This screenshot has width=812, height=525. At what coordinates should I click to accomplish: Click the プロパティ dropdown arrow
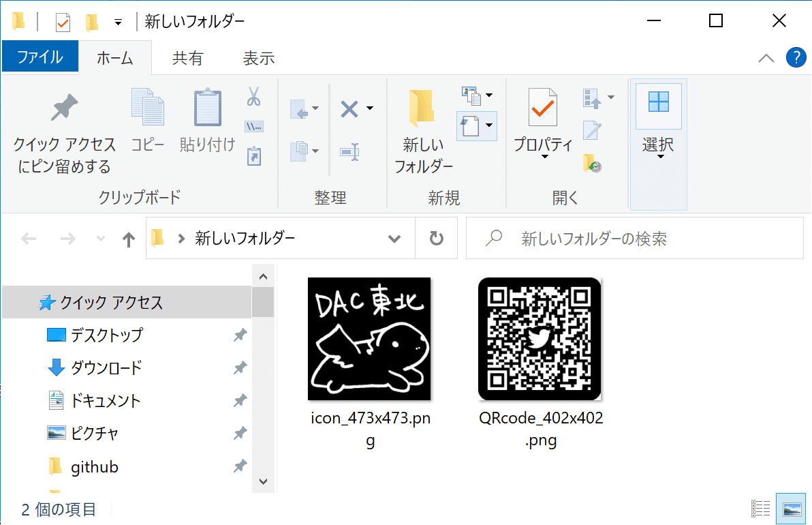coord(544,156)
